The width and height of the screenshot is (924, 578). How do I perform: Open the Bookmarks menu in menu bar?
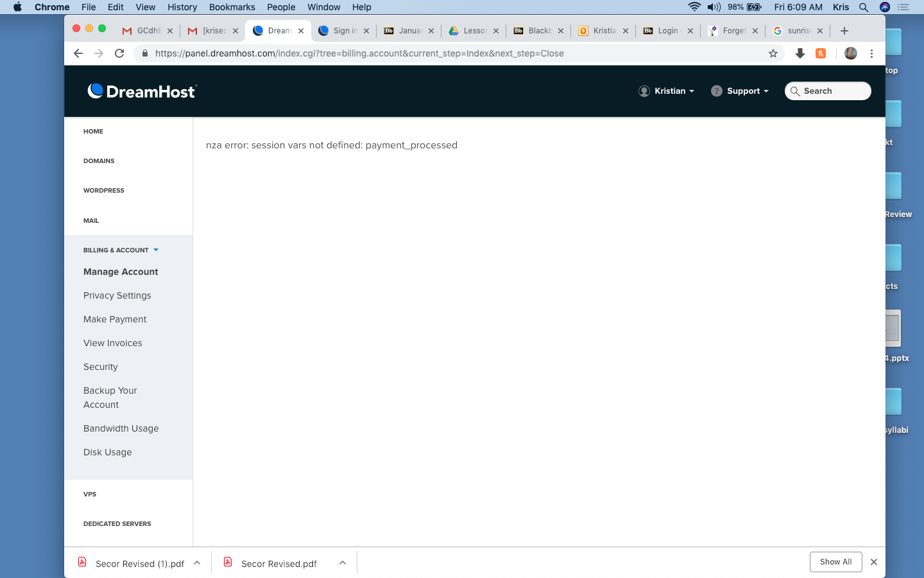click(232, 7)
